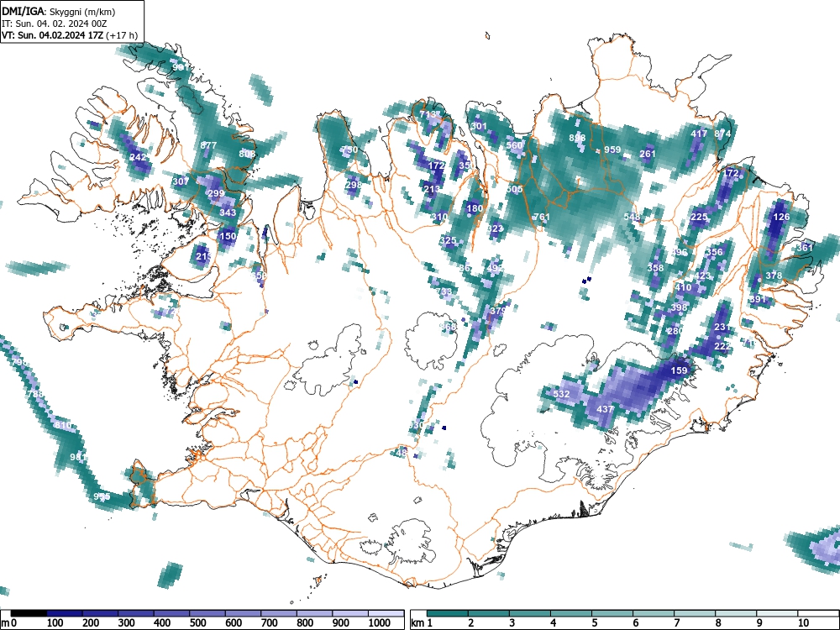The height and width of the screenshot is (630, 840).
Task: Click the 417 map value
Action: (699, 134)
